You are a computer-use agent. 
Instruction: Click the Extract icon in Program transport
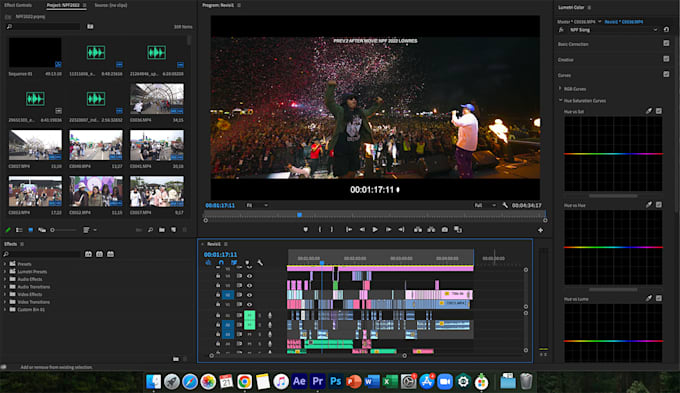[431, 229]
